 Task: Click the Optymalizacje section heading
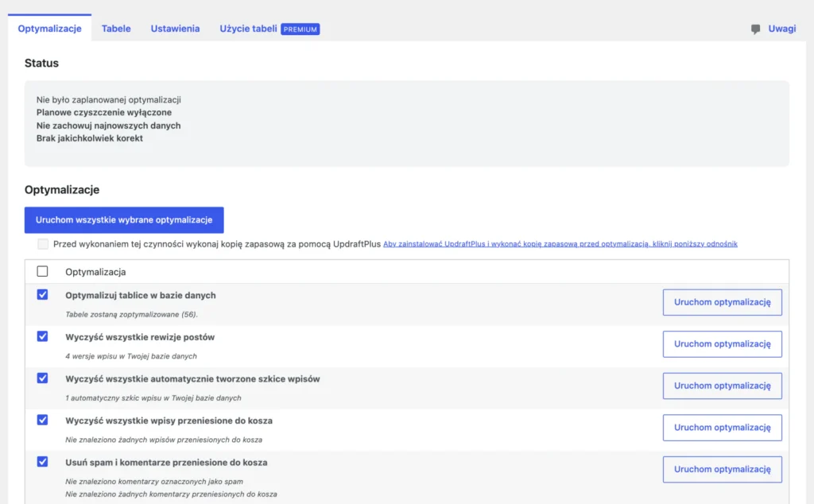(62, 189)
